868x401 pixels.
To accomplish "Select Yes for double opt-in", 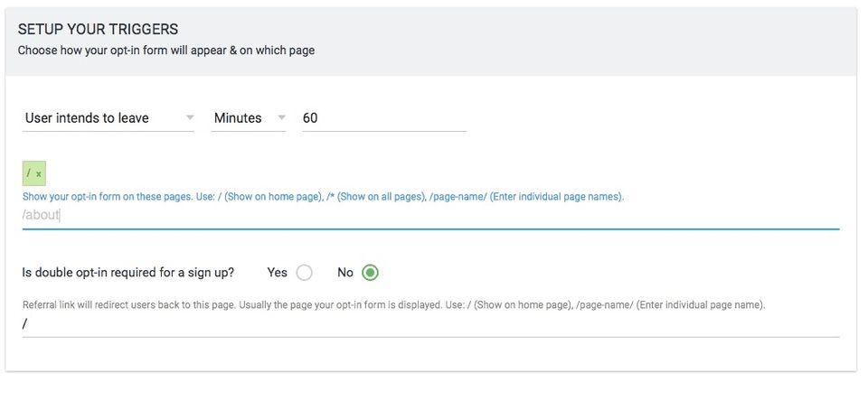I will 304,273.
